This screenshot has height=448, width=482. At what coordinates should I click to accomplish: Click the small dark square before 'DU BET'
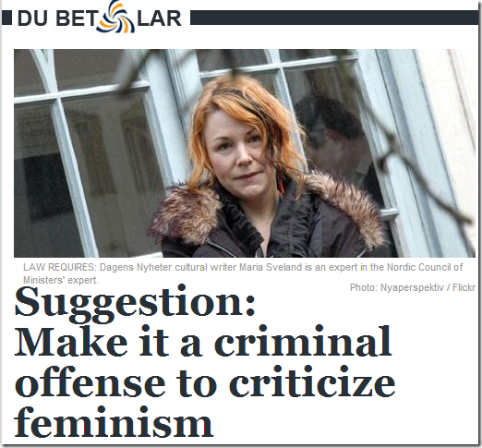(x=6, y=18)
